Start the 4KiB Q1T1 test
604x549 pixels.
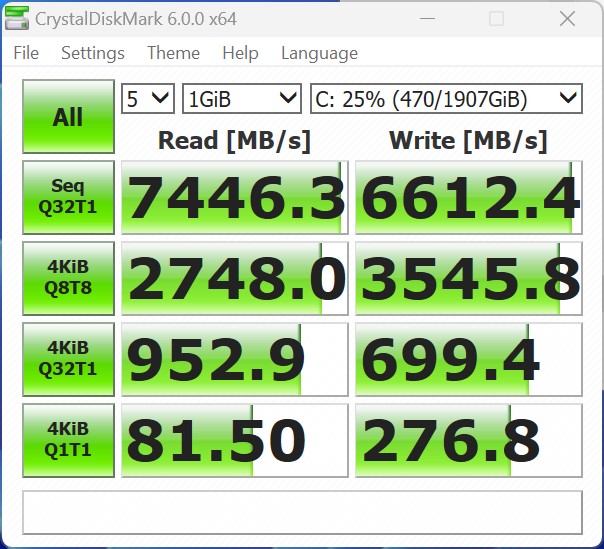pyautogui.click(x=68, y=440)
